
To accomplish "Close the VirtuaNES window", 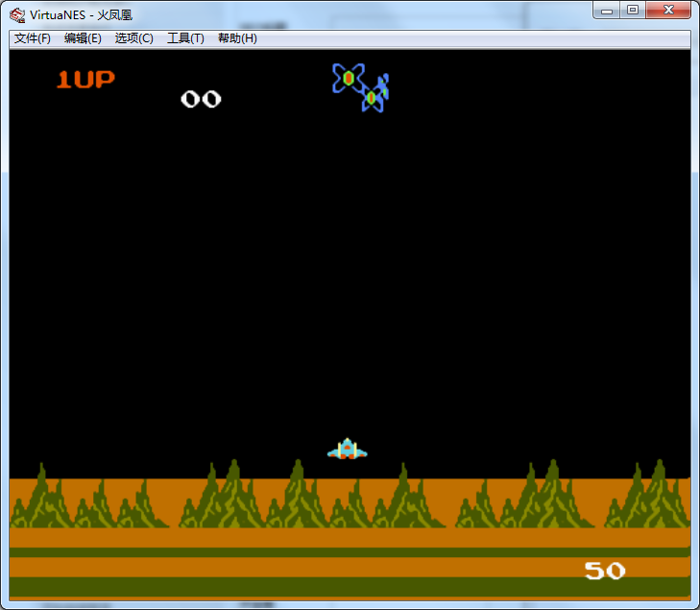I will pos(668,11).
